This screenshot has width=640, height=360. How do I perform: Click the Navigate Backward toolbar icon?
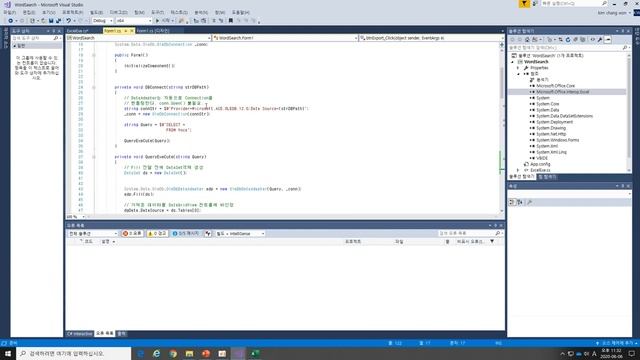10,20
